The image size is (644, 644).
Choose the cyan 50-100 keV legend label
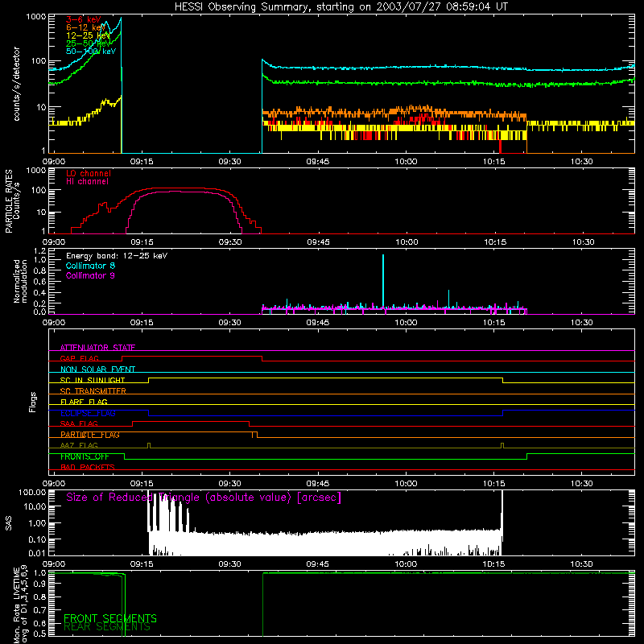91,52
